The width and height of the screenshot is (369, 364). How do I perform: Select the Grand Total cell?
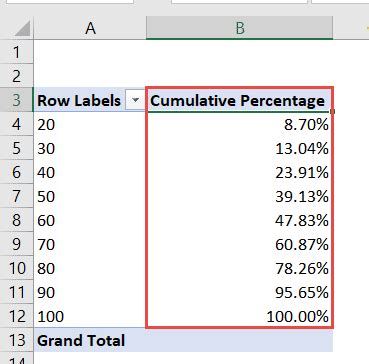click(90, 340)
